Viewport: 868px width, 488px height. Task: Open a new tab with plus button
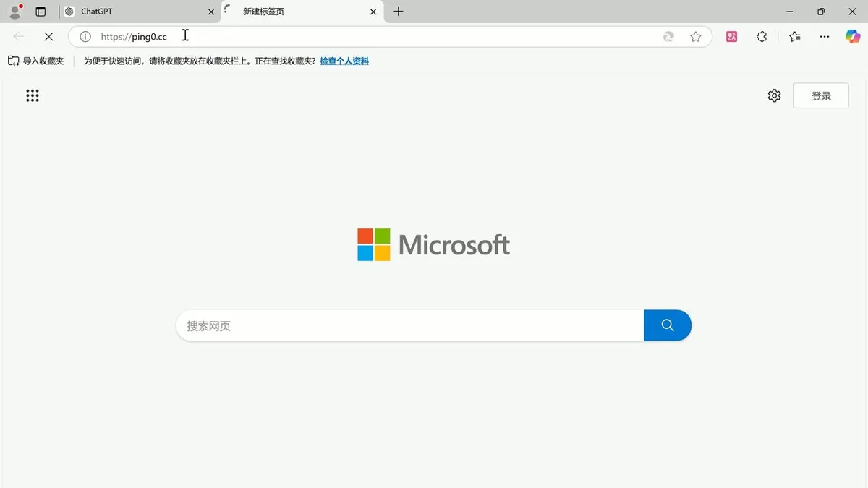click(399, 12)
